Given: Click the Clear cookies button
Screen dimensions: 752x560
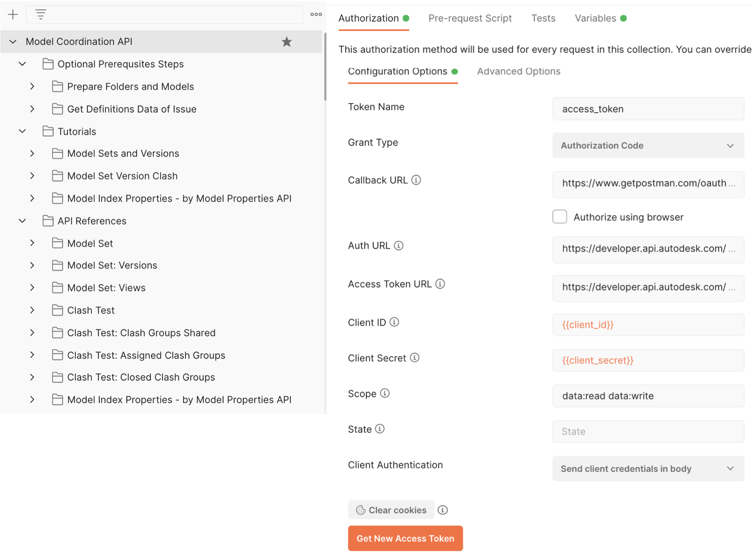Looking at the screenshot, I should [391, 510].
